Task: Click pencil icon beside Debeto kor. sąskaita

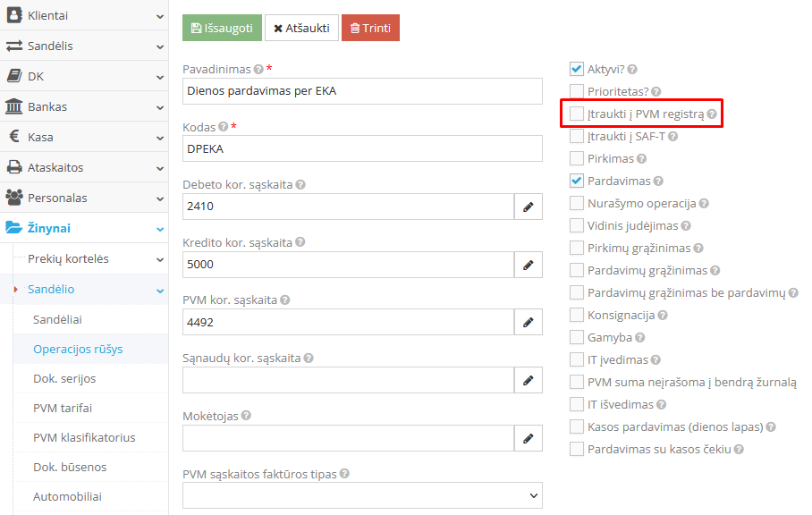Action: 529,207
